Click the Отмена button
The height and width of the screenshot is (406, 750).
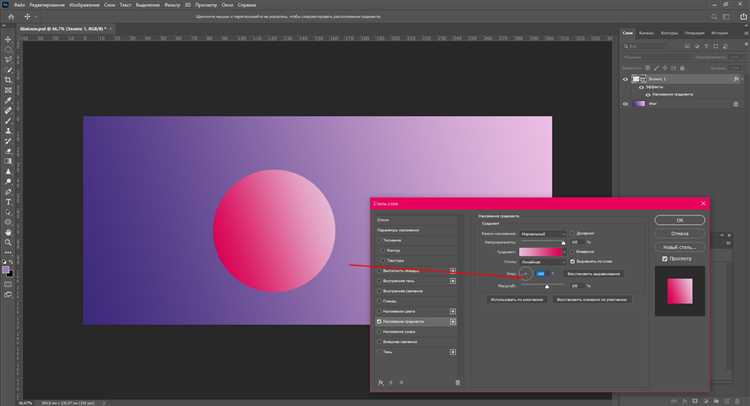680,232
